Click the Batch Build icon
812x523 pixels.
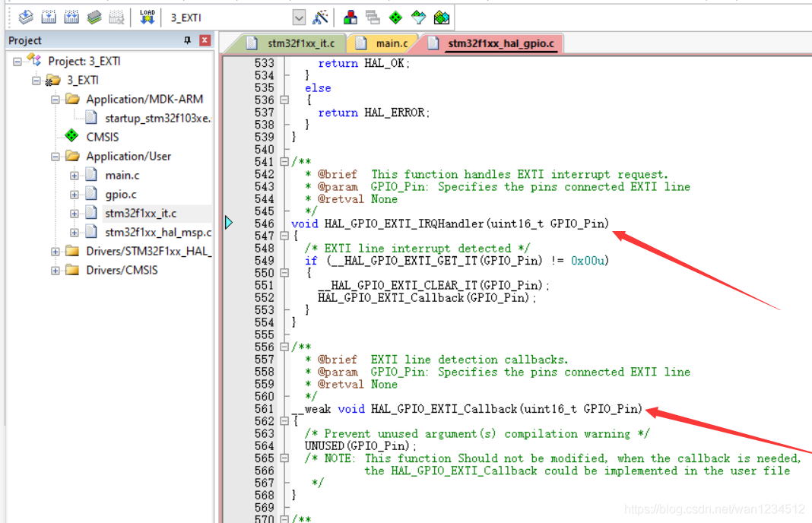click(x=94, y=17)
